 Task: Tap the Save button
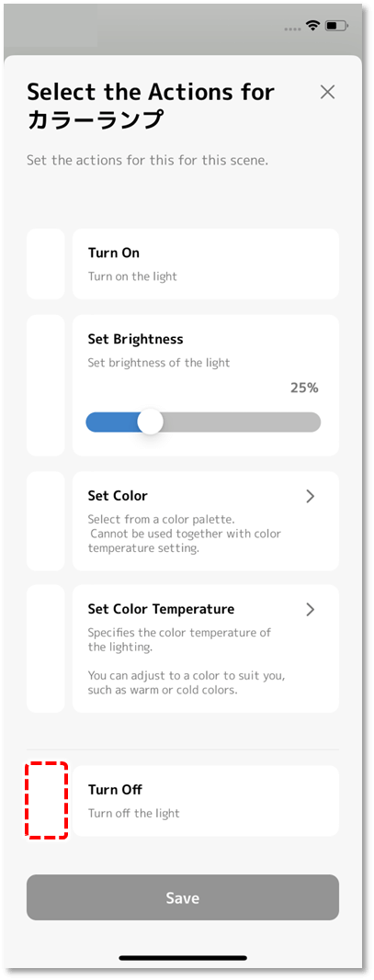tap(183, 897)
